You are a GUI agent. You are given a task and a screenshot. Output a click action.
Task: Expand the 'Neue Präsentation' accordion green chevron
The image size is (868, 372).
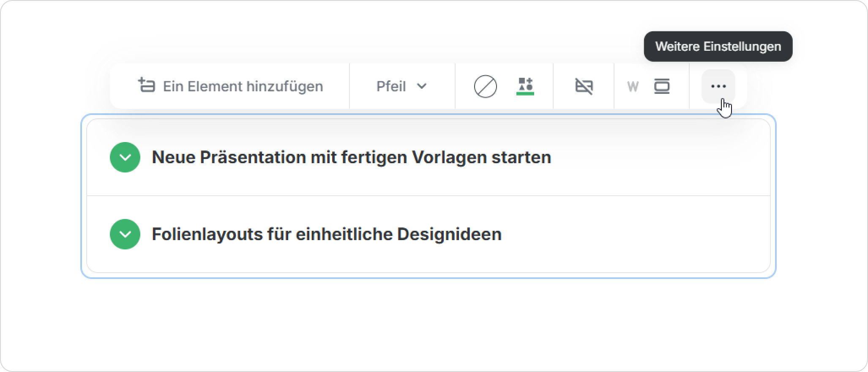(125, 157)
